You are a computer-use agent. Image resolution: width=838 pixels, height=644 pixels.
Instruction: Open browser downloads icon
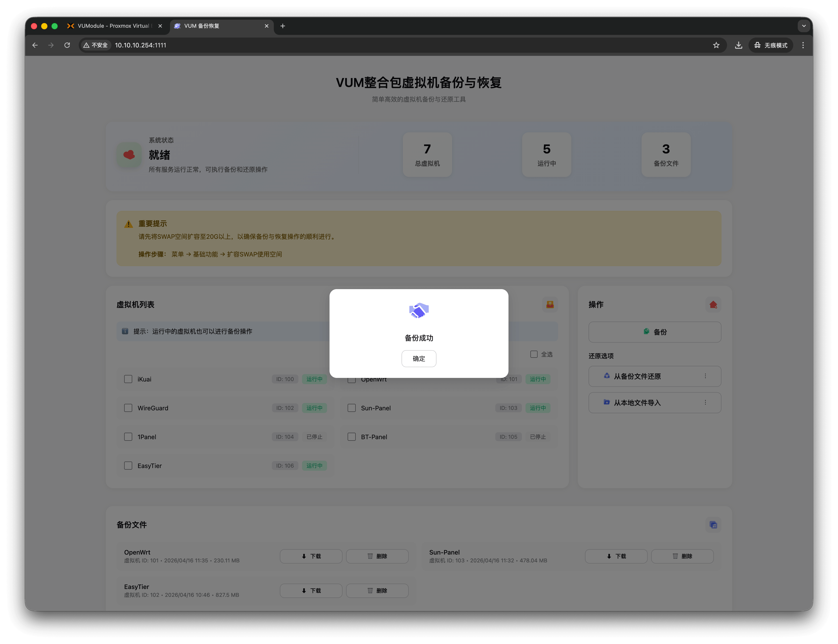click(738, 45)
